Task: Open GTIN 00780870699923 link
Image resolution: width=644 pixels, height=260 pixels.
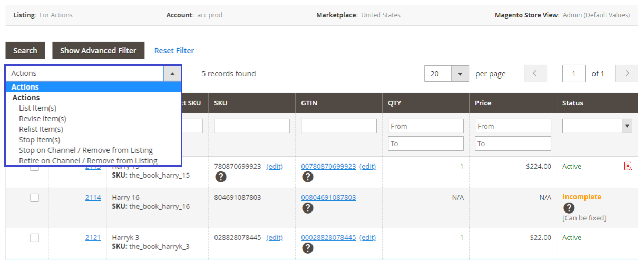Action: coord(328,166)
